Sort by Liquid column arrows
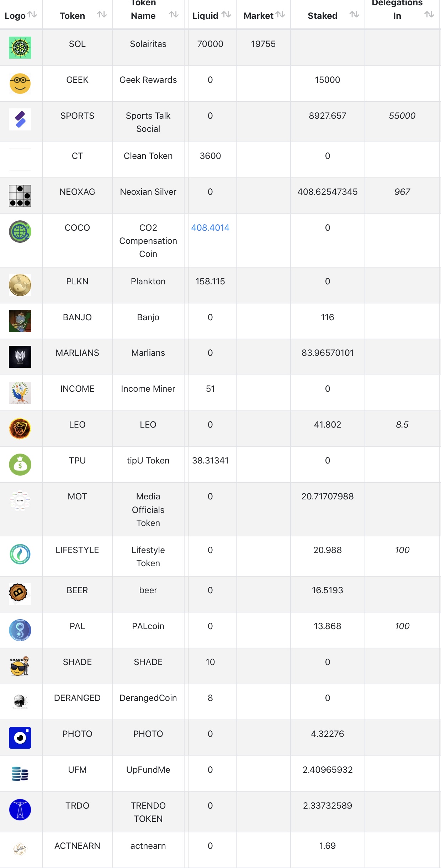 (226, 15)
